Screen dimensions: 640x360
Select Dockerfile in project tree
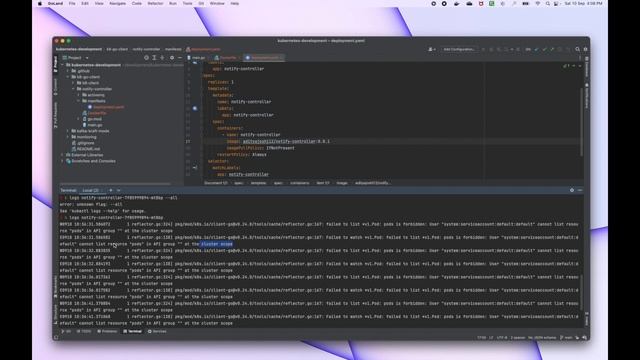point(97,113)
